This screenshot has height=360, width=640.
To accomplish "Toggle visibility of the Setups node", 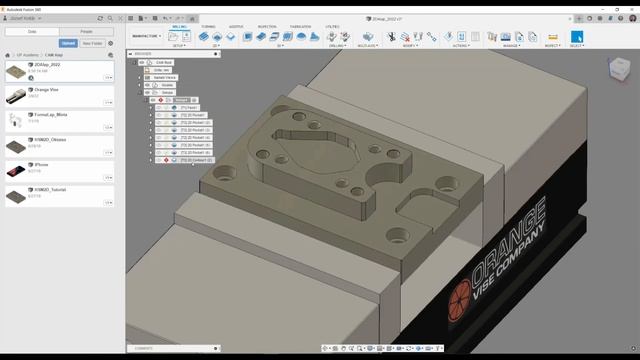I will (x=147, y=93).
